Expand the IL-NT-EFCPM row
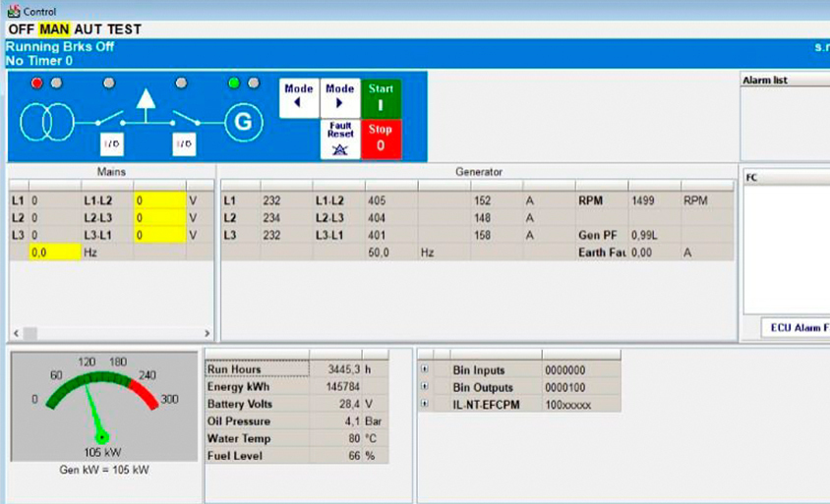The width and height of the screenshot is (830, 504). [425, 404]
